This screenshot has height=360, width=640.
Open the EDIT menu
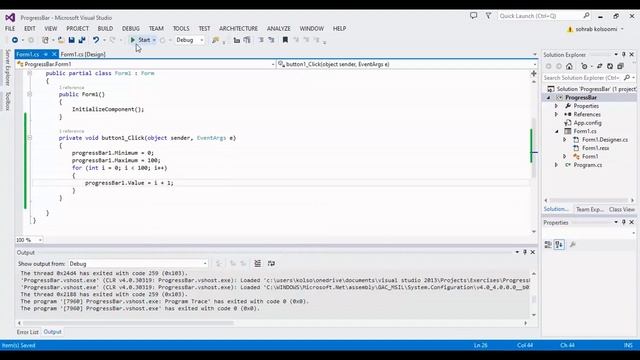pyautogui.click(x=30, y=29)
